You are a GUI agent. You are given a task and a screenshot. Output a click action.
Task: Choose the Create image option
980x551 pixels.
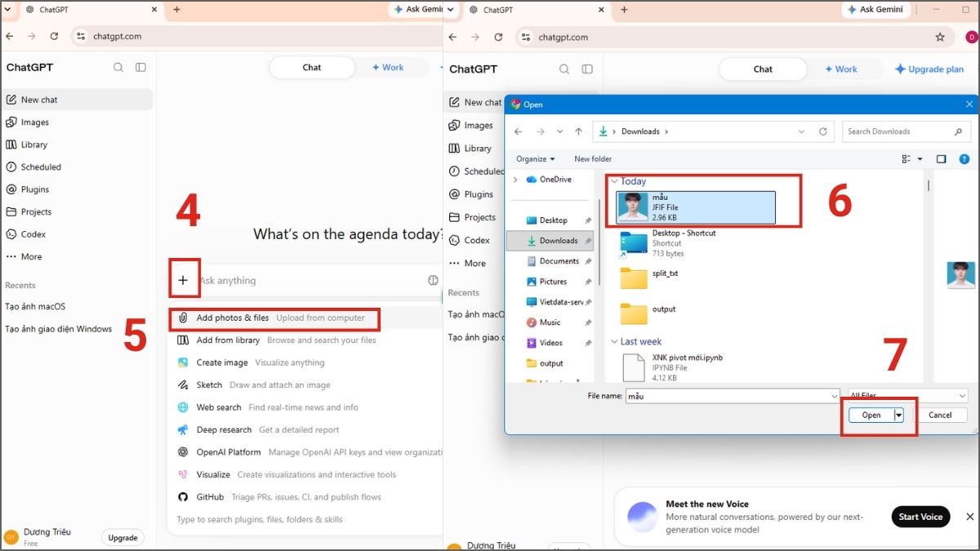point(251,362)
